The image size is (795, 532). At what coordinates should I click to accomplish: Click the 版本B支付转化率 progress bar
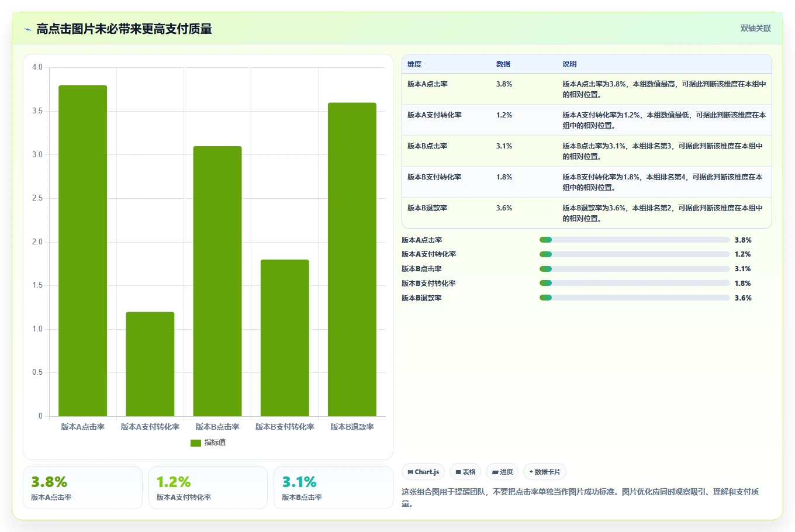[635, 283]
